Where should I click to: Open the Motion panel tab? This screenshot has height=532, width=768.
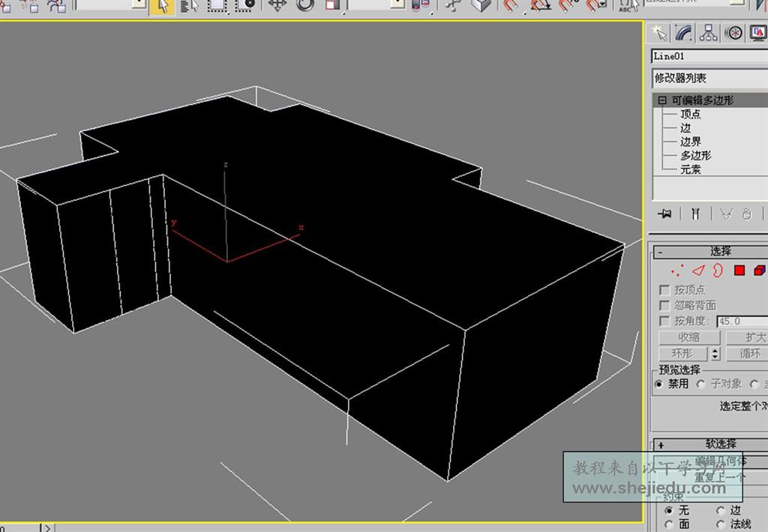[x=734, y=33]
